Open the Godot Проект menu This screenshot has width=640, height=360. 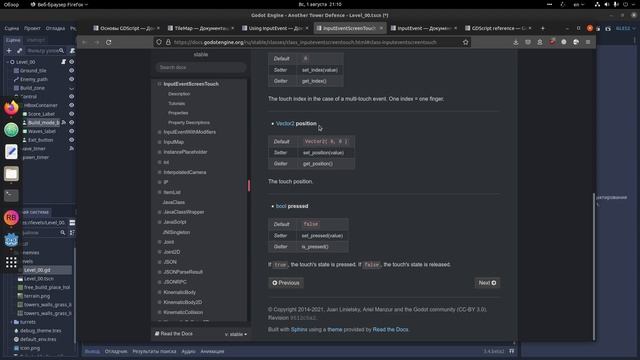coord(32,28)
